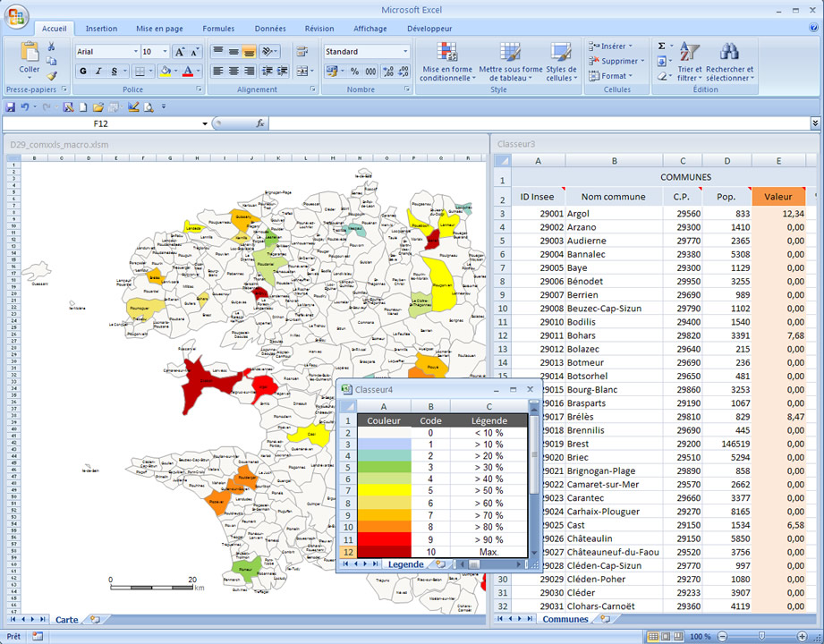824x644 pixels.
Task: Select the Communes sheet tab
Action: tap(565, 619)
